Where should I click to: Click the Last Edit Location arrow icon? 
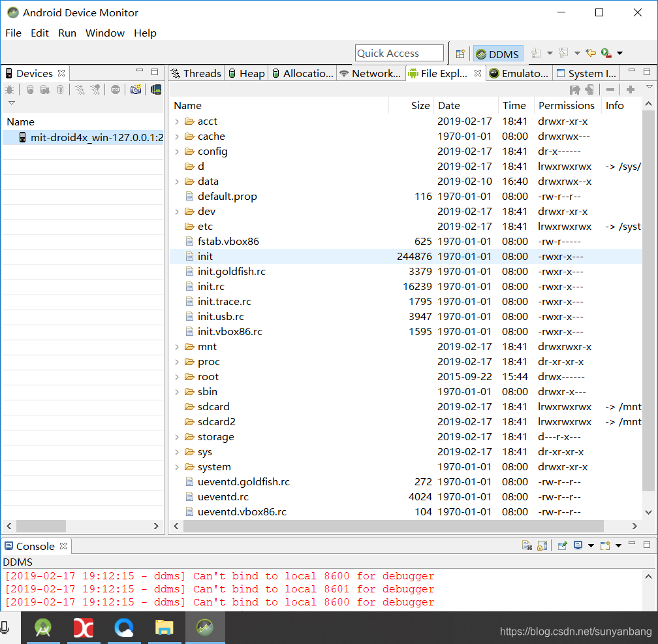coord(591,53)
